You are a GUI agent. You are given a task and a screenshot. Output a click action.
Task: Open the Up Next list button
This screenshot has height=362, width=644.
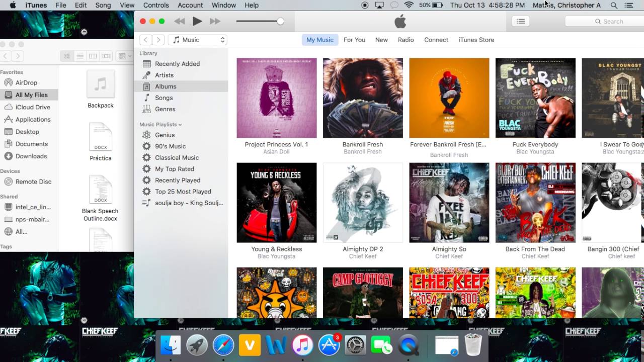point(521,21)
